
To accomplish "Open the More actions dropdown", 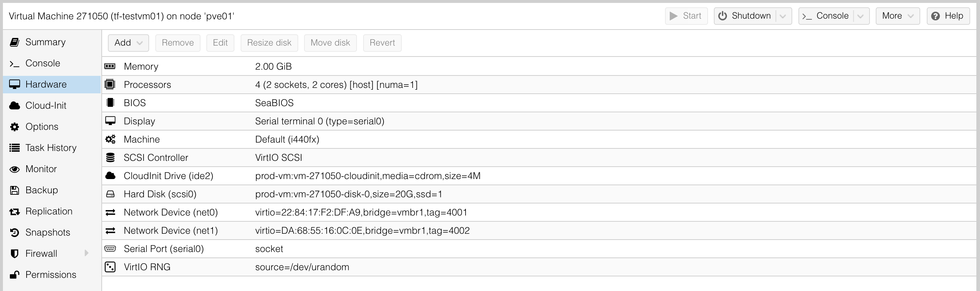I will click(898, 16).
